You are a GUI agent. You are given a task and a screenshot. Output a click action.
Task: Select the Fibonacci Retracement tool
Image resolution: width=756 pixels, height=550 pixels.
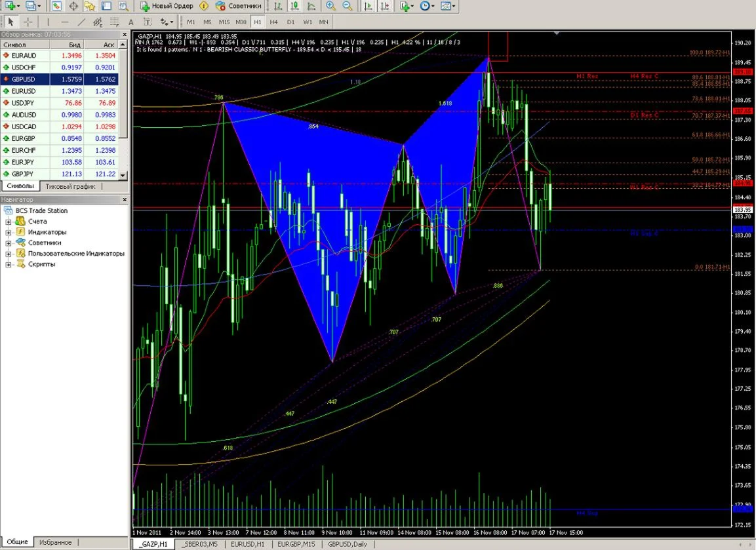(114, 22)
